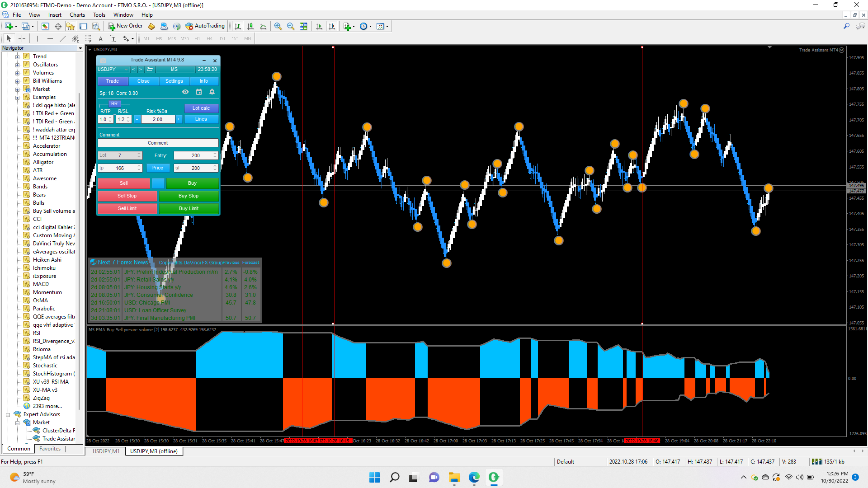Click the candlestick chart type icon
The width and height of the screenshot is (868, 488).
click(x=250, y=26)
